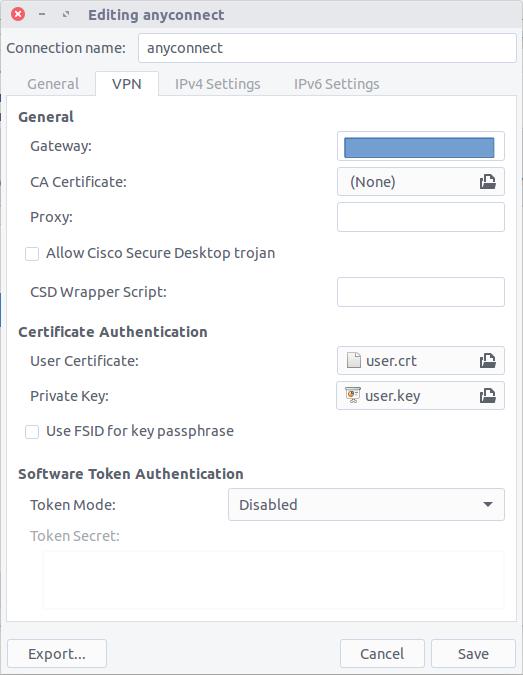The height and width of the screenshot is (675, 523).
Task: Click the Proxy input field
Action: [x=421, y=217]
